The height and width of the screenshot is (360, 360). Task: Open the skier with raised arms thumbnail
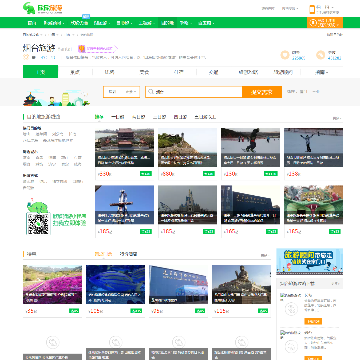click(313, 148)
